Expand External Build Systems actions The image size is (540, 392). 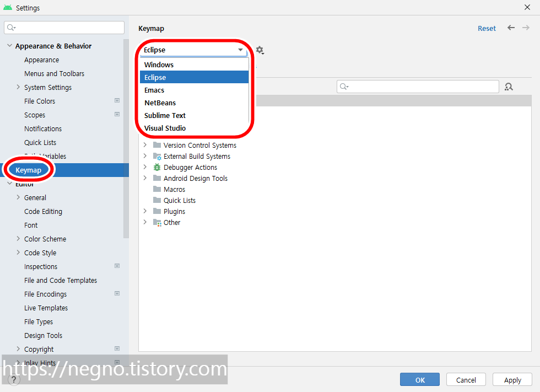coord(145,156)
